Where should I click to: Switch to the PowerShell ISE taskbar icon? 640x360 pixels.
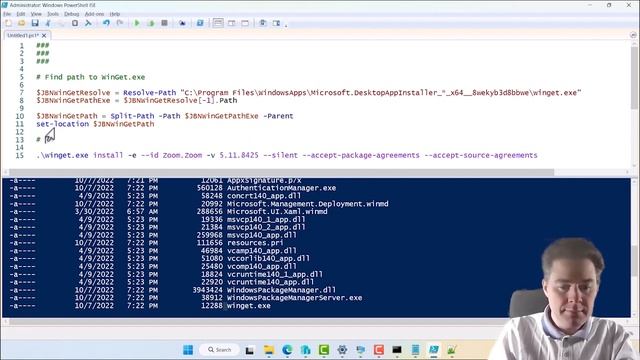pos(433,350)
